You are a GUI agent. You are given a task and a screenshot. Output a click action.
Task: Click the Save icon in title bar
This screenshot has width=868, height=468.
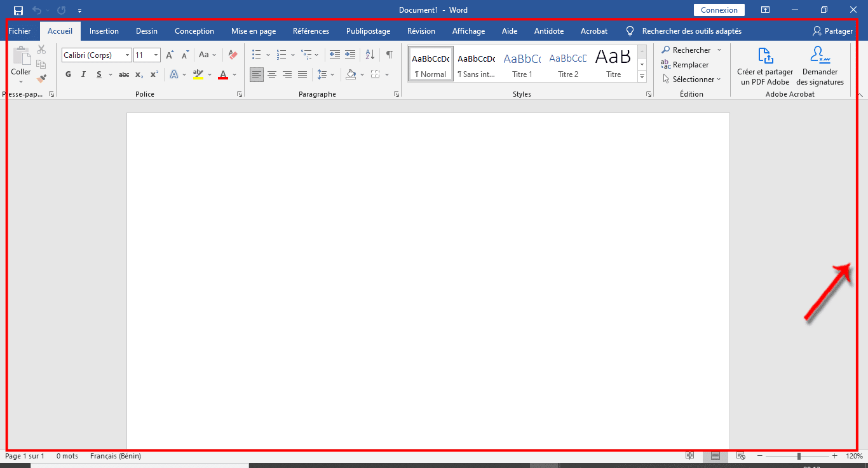(x=18, y=10)
